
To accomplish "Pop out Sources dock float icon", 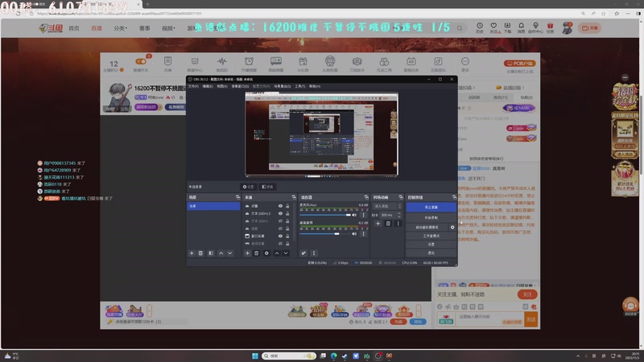I will coord(294,197).
